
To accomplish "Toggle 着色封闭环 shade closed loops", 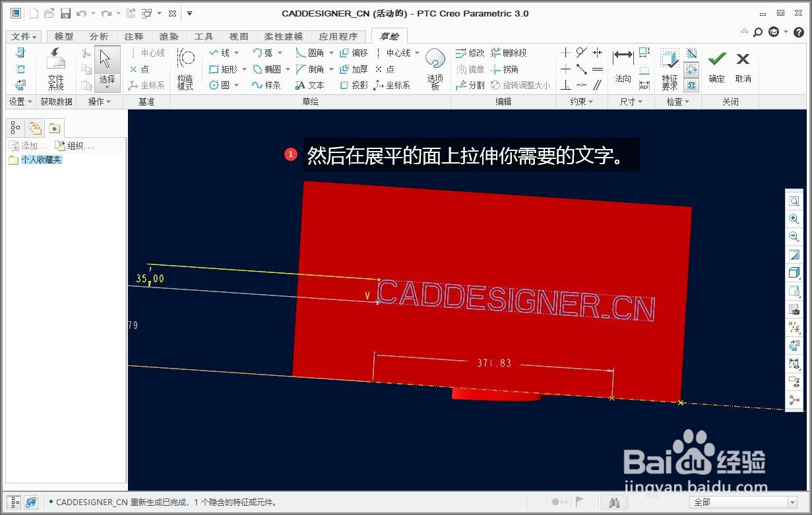I will point(691,85).
